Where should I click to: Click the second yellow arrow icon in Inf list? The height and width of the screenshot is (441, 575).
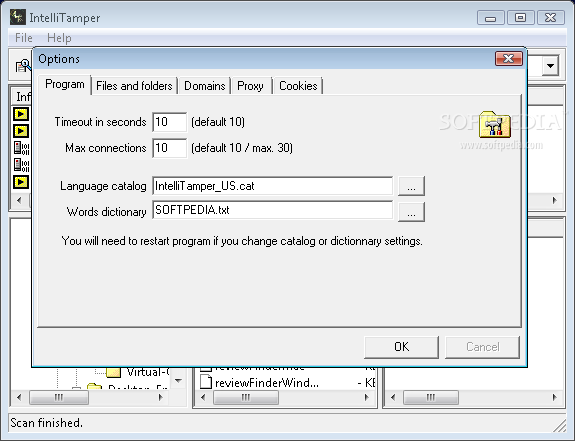click(x=21, y=131)
